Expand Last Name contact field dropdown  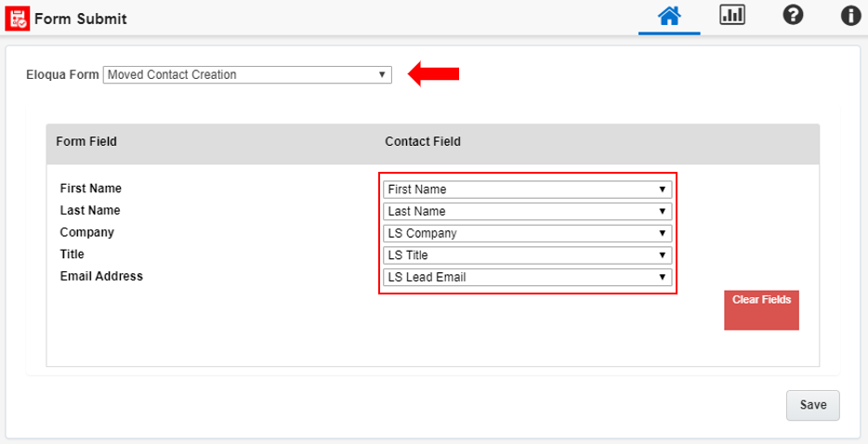click(528, 212)
